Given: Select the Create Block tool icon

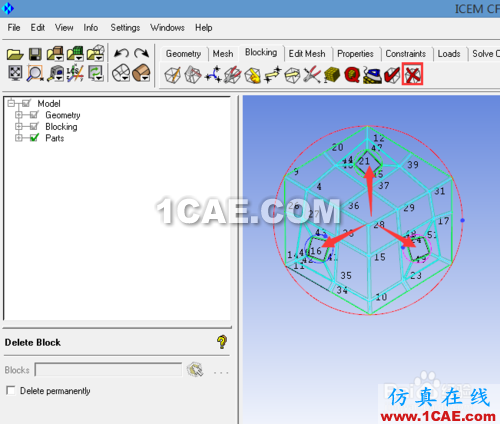Looking at the screenshot, I should click(173, 74).
